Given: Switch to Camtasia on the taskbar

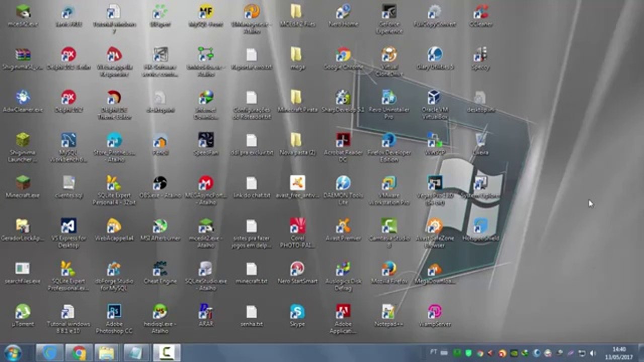Looking at the screenshot, I should (166, 353).
